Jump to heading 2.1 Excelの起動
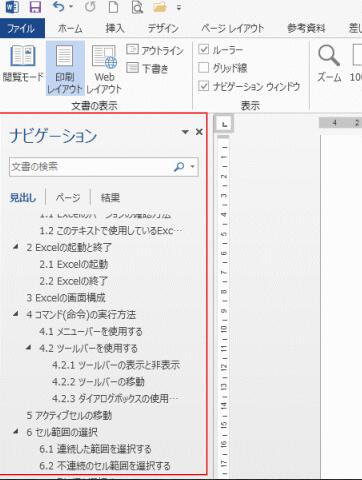The height and width of the screenshot is (480, 362). pos(74,264)
